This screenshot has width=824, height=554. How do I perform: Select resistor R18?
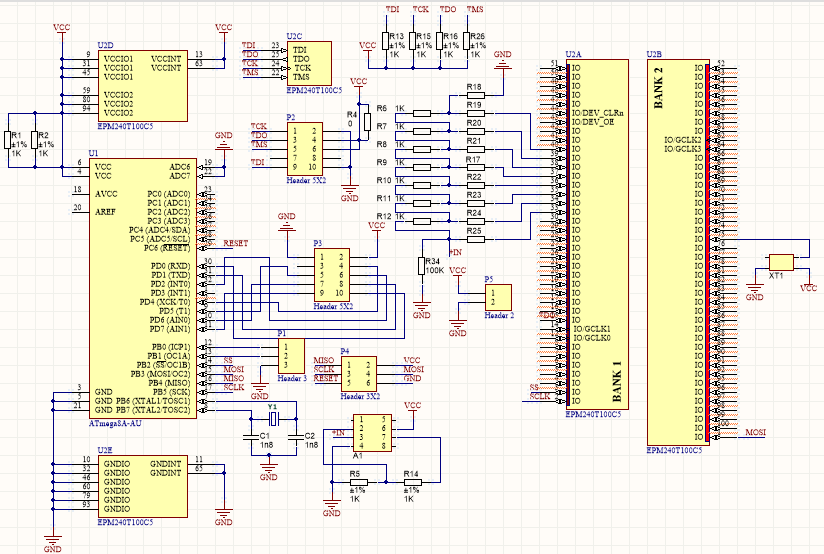[x=476, y=95]
